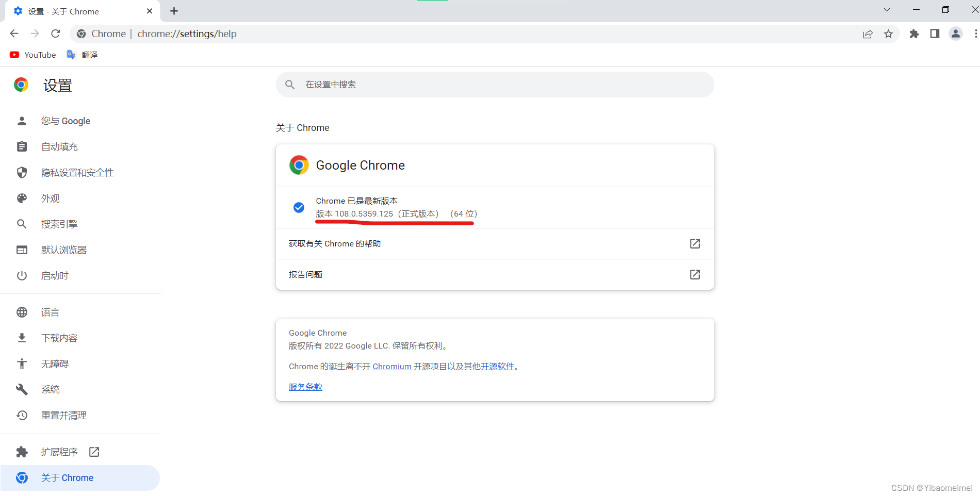Open a new tab with the plus button
Viewport: 980px width, 496px height.
[174, 11]
